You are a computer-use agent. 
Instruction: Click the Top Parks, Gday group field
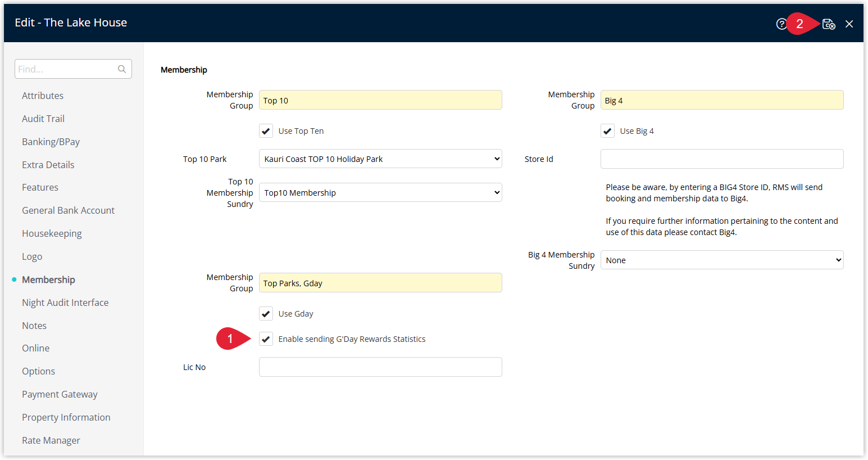point(380,283)
